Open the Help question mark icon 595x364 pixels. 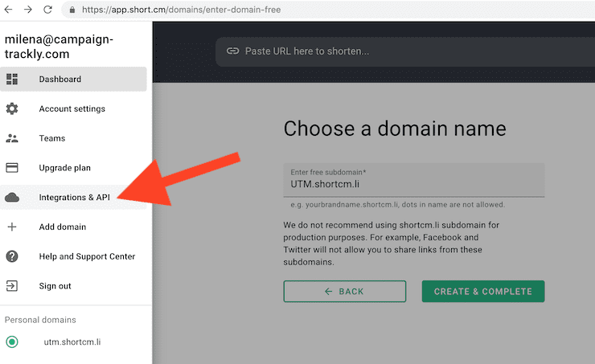point(12,256)
